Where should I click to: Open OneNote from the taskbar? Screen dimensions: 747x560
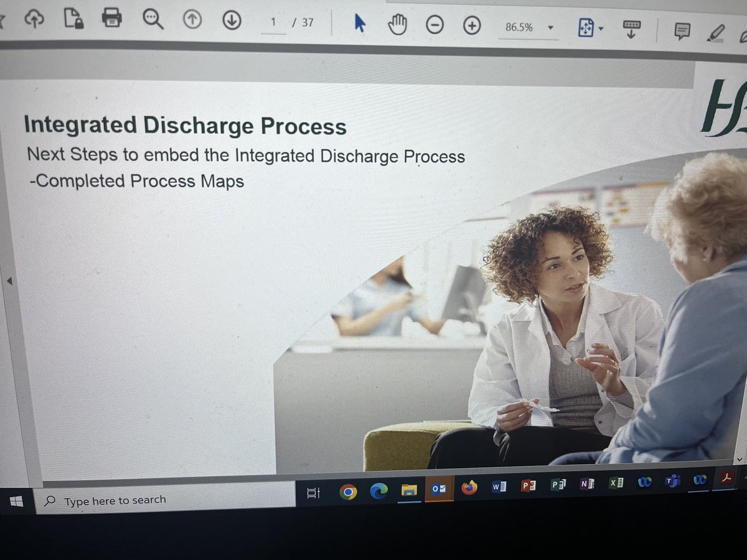[x=587, y=483]
